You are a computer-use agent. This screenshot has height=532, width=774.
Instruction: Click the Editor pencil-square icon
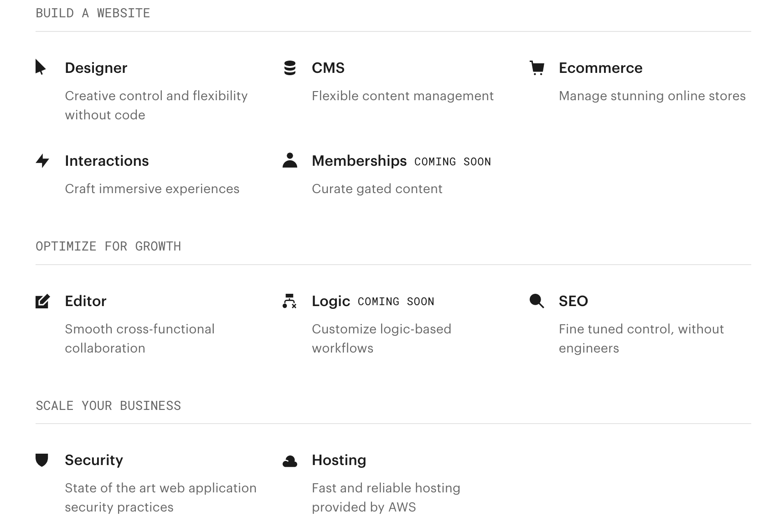(42, 301)
